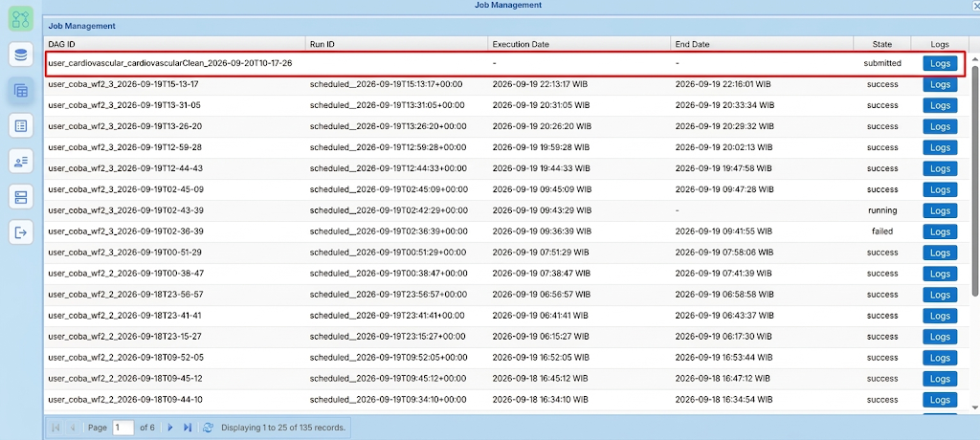Open Logs for the running job

pyautogui.click(x=940, y=210)
